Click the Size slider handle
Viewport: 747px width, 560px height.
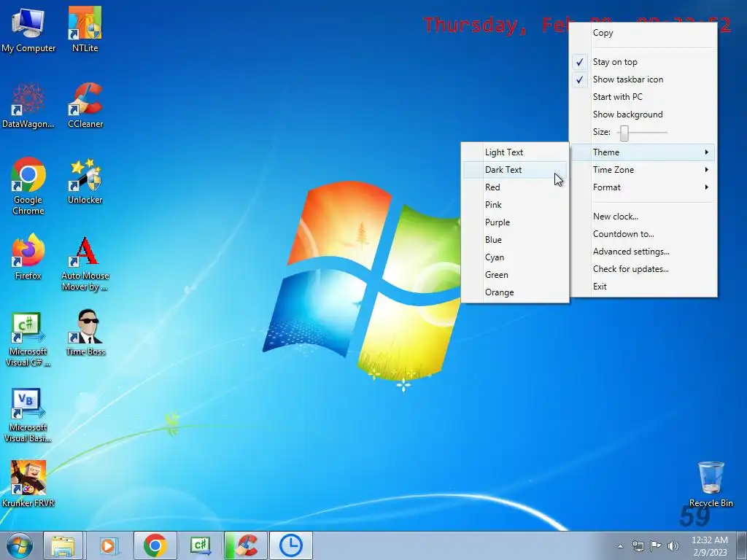pyautogui.click(x=624, y=133)
